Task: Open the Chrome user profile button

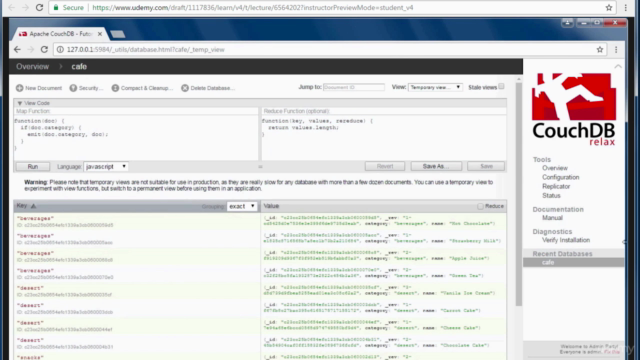Action: [x=567, y=23]
